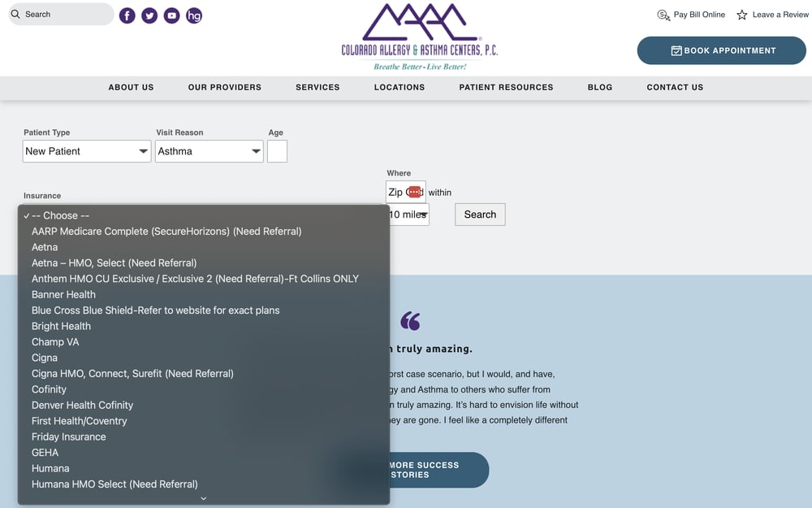
Task: Select Aetna – HMO, Select option
Action: tap(204, 263)
